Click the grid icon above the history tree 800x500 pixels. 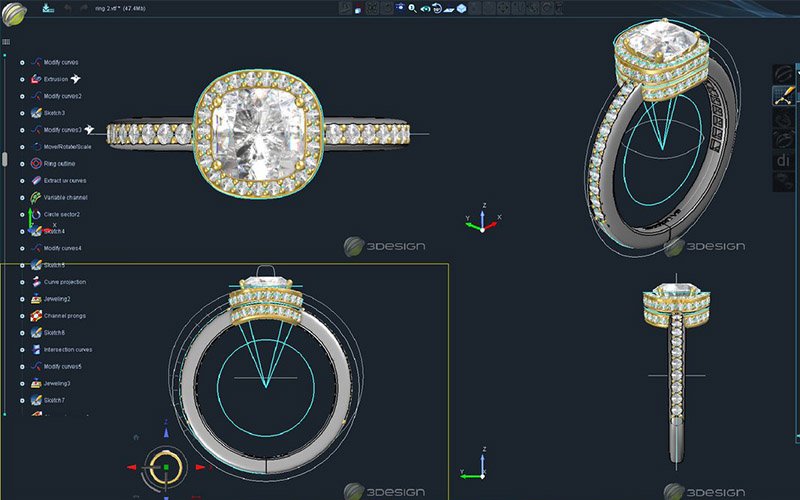click(6, 43)
